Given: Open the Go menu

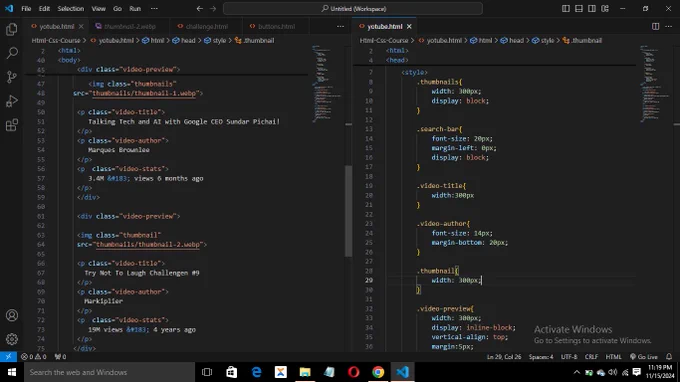Looking at the screenshot, I should 118,9.
